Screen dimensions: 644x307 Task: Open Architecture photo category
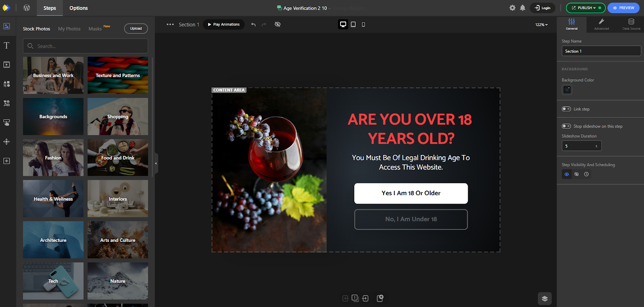(53, 240)
